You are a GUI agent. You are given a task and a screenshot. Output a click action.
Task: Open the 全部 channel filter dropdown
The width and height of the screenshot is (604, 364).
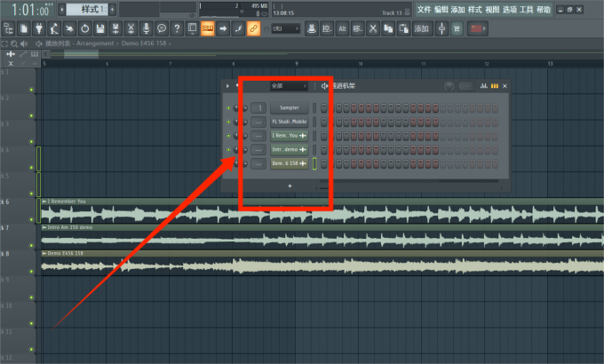[x=289, y=86]
